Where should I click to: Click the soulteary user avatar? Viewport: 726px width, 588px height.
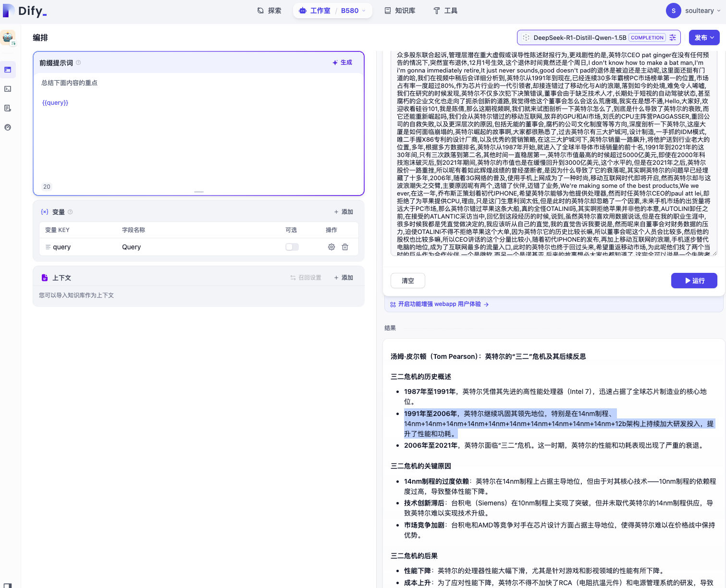pos(673,11)
